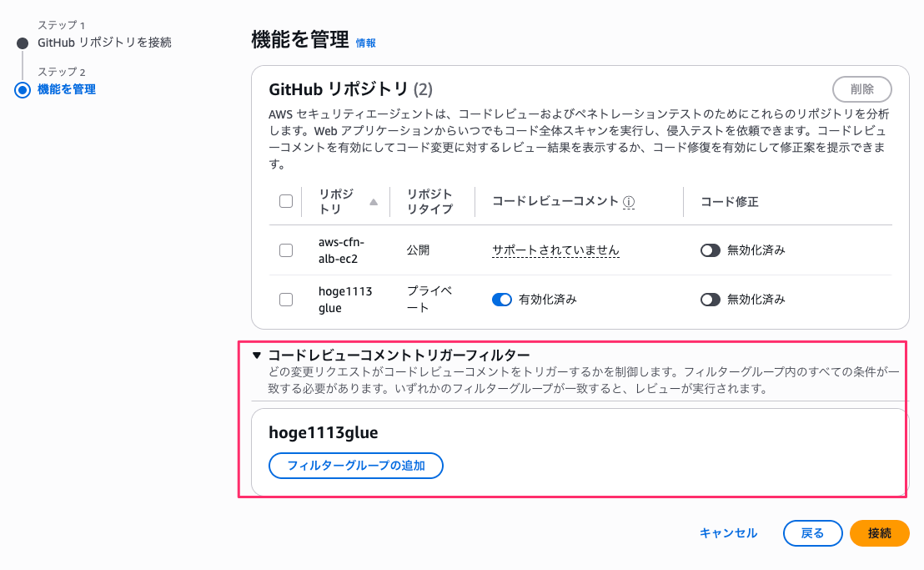Viewport: 924px width, 570px height.
Task: Check the aws-cfn-alb-ec2 repository row checkbox
Action: click(286, 250)
